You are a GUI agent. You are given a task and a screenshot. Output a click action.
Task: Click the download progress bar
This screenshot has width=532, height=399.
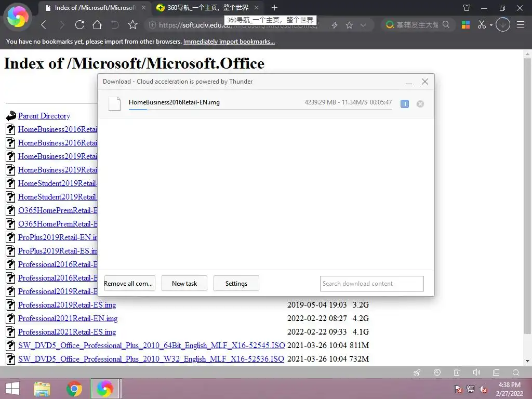[260, 110]
